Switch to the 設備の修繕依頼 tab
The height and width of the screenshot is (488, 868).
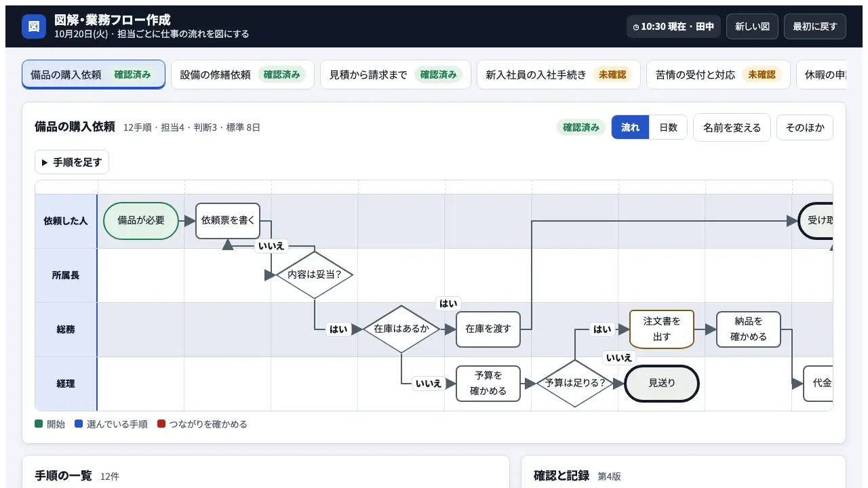pyautogui.click(x=243, y=75)
